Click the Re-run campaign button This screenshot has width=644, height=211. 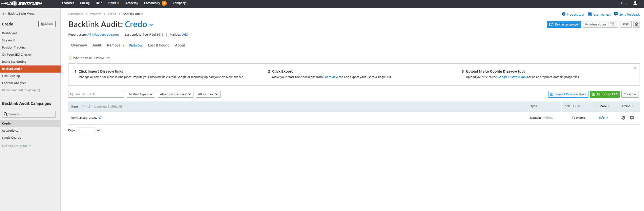564,24
